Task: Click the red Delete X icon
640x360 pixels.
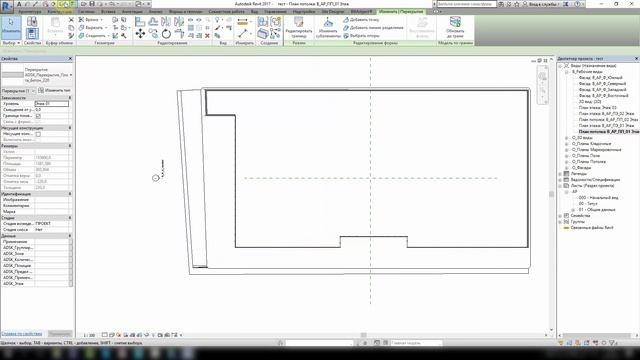Action: [207, 36]
